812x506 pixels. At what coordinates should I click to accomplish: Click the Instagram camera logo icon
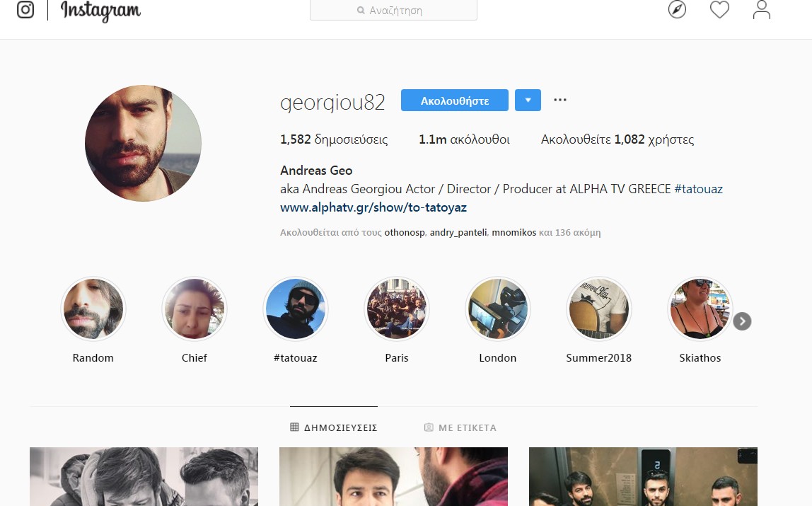click(x=25, y=10)
